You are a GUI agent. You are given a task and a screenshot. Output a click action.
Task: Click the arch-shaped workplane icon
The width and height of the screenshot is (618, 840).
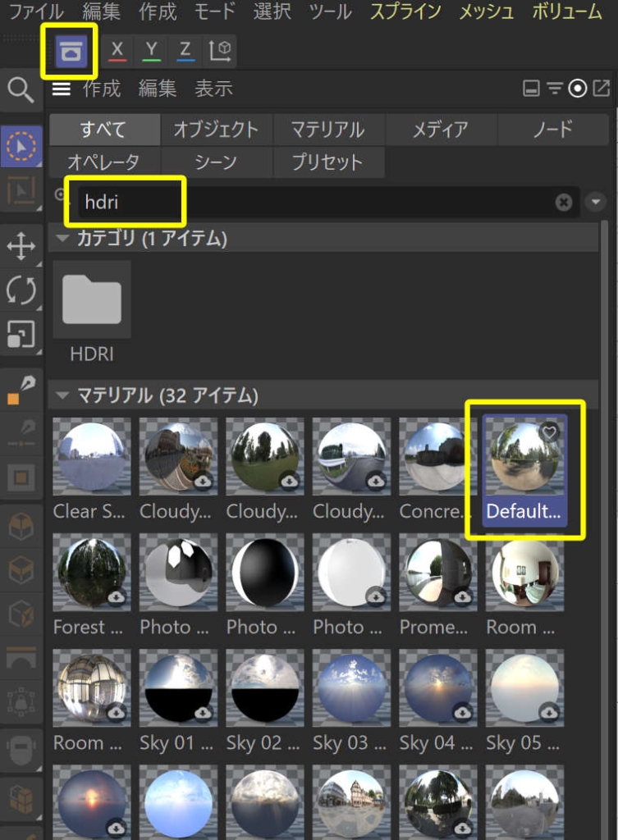[x=21, y=658]
